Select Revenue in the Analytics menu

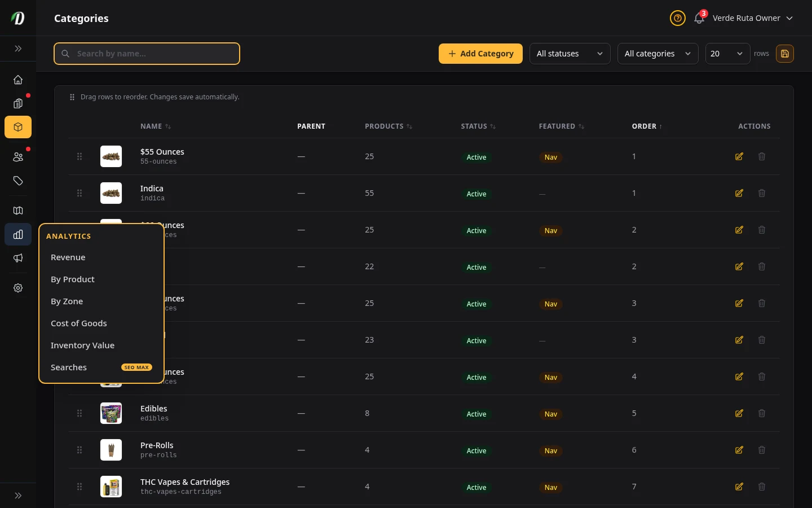point(68,257)
